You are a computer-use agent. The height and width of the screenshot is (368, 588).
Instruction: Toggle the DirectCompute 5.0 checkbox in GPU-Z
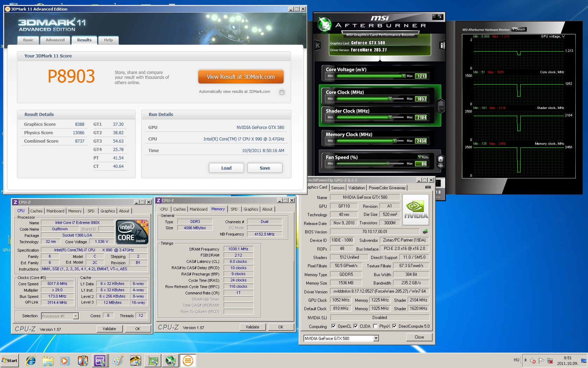click(394, 326)
